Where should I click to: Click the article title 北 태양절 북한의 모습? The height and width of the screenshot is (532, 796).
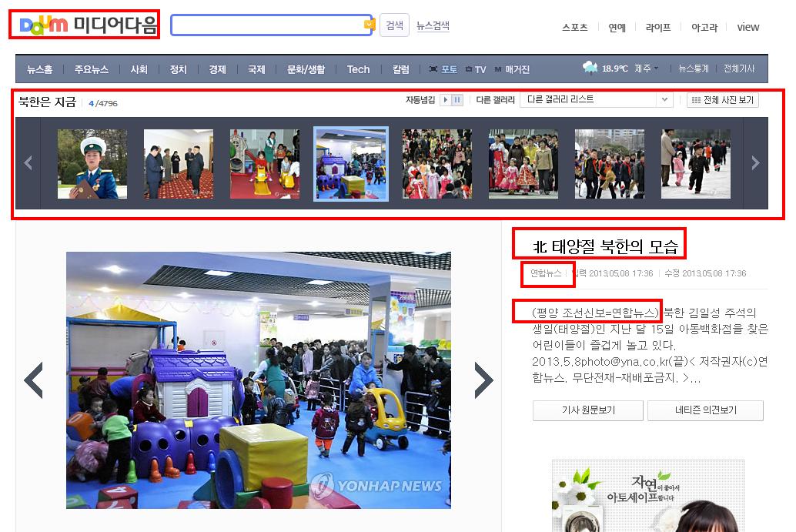tap(605, 246)
